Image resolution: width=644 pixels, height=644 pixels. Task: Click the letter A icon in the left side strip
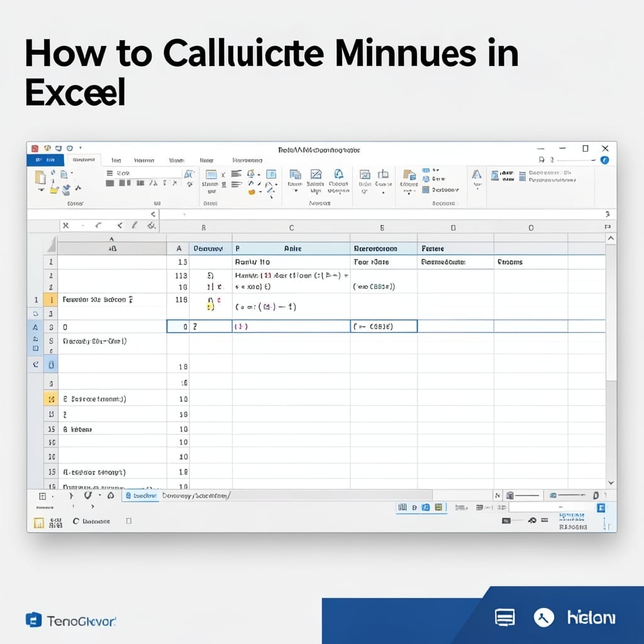35,327
